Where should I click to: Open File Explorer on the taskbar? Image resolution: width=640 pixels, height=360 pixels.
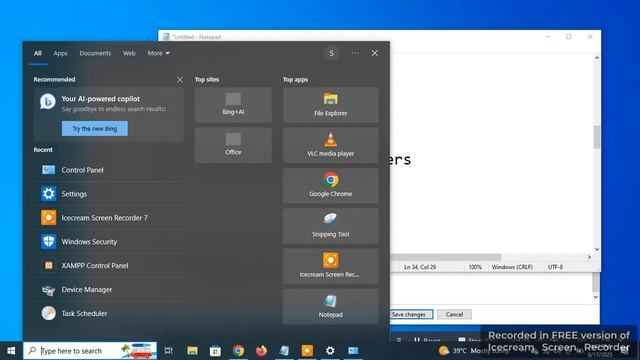point(192,351)
